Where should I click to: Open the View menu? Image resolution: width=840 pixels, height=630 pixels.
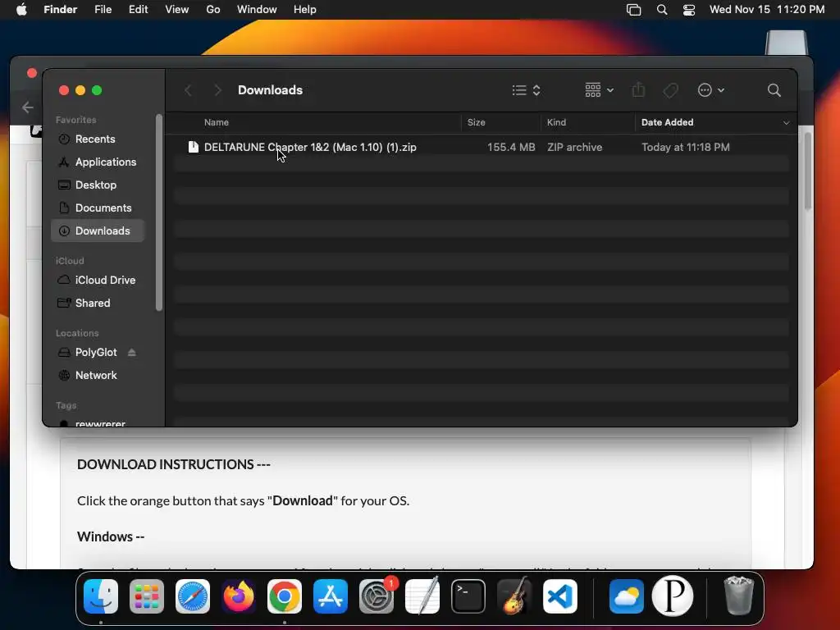point(177,10)
